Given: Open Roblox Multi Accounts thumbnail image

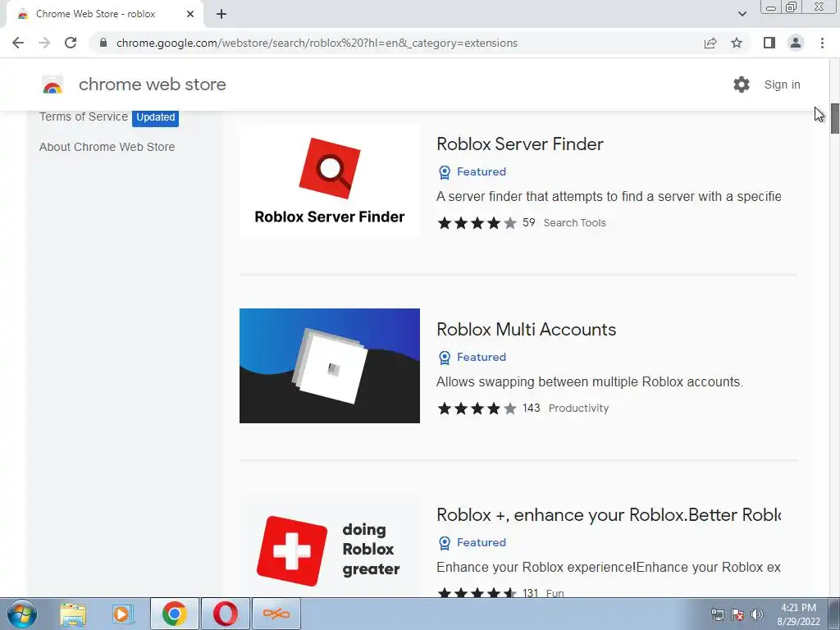Looking at the screenshot, I should (330, 366).
